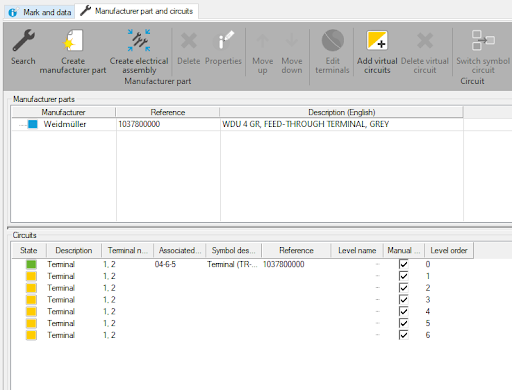This screenshot has height=390, width=512.
Task: Click terminal numbers 1, 2 in level order 5 row
Action: [x=109, y=323]
